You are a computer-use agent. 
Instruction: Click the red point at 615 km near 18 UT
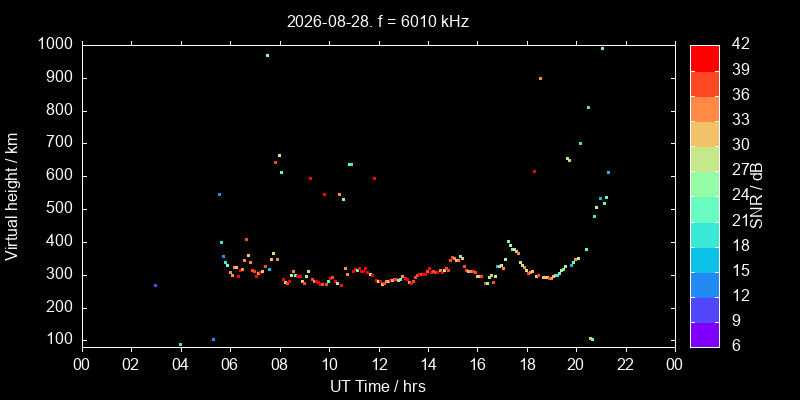(x=534, y=171)
